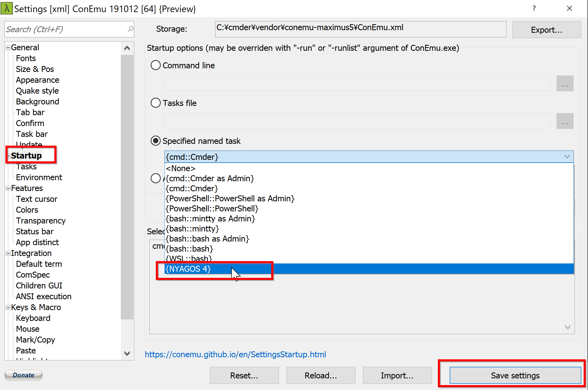Click the tree scrollbar thumb
Image resolution: width=588 pixels, height=390 pixels.
pos(127,187)
